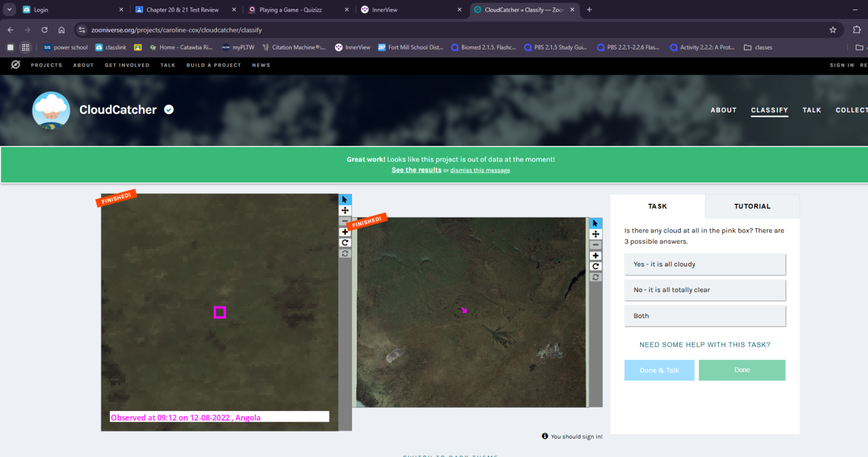Switch to the Login browser tab
This screenshot has height=457, width=868.
(x=72, y=10)
